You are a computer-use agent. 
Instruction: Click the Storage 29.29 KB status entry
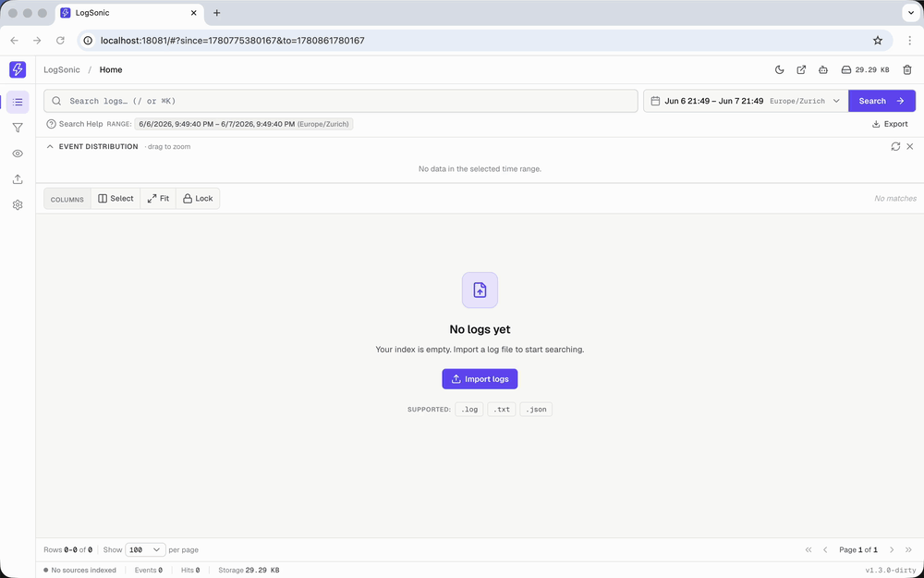point(249,571)
